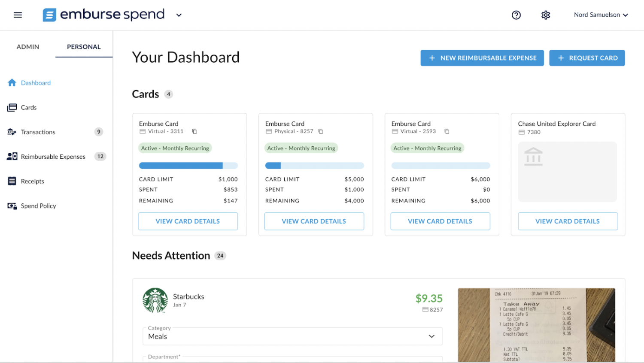Open Reimbursable Expenses in the sidebar
Screen dimensions: 644x363
(x=53, y=156)
